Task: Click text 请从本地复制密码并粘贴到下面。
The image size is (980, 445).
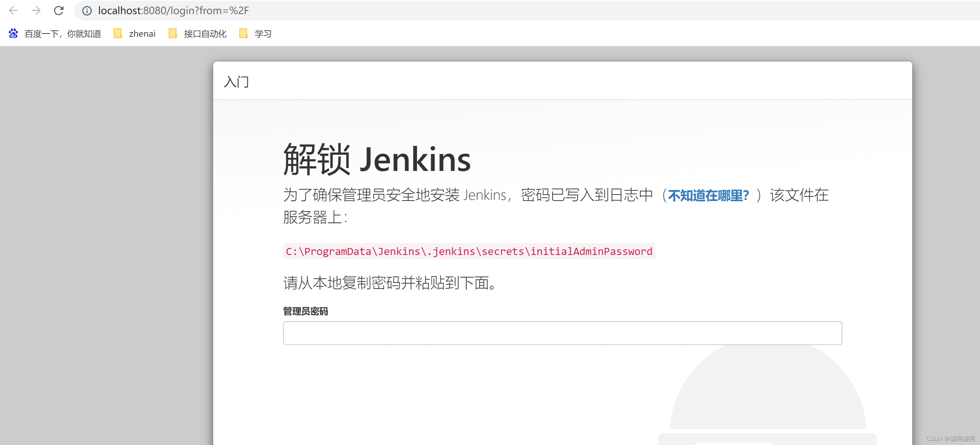Action: tap(391, 283)
